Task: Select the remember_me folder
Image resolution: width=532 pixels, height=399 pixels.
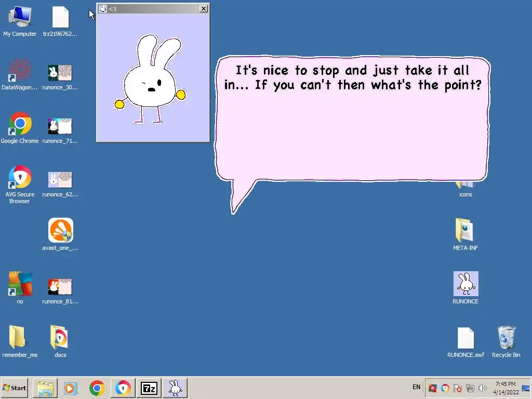Action: coord(20,342)
